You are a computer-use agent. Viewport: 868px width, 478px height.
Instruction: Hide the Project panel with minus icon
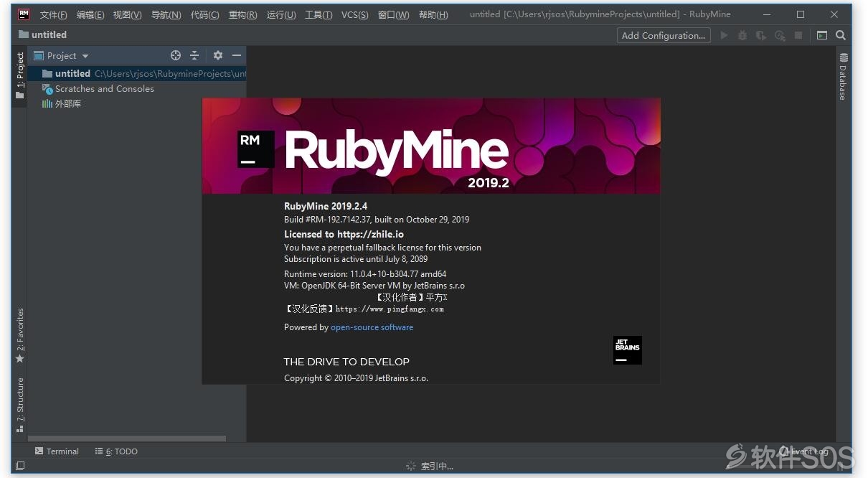pos(236,55)
